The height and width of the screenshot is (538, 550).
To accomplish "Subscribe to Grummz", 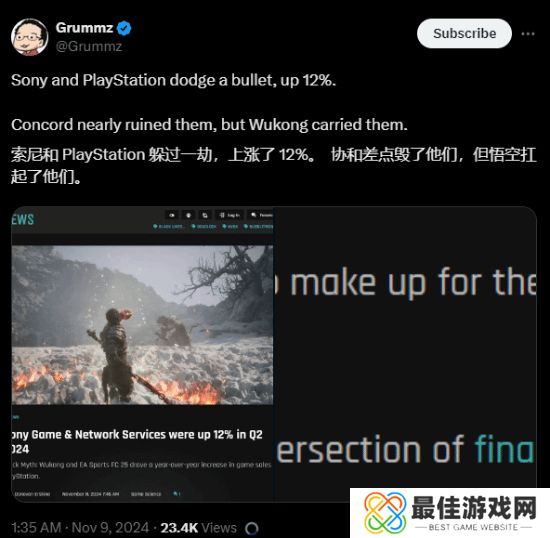I will pos(464,34).
